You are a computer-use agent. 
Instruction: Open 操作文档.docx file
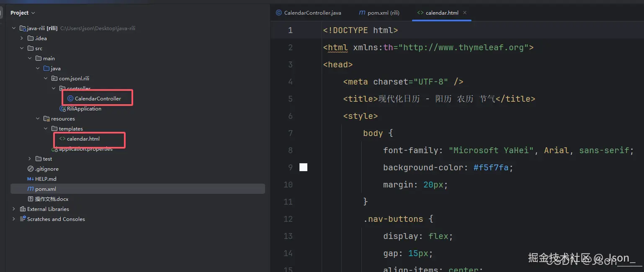tap(52, 199)
